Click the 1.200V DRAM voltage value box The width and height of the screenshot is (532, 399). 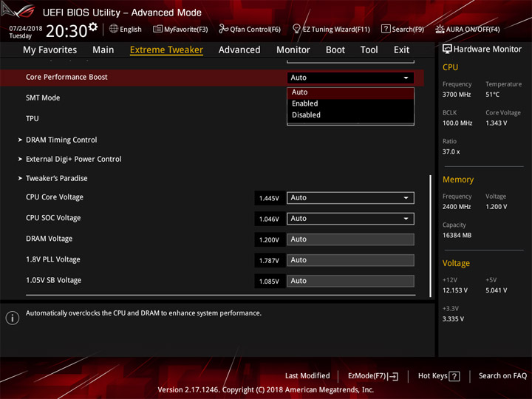pos(270,240)
